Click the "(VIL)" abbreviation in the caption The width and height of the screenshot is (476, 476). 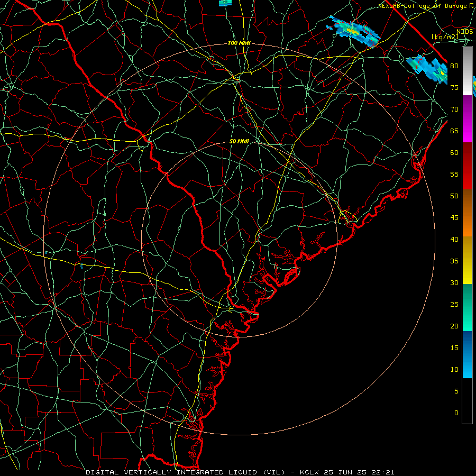coord(274,472)
